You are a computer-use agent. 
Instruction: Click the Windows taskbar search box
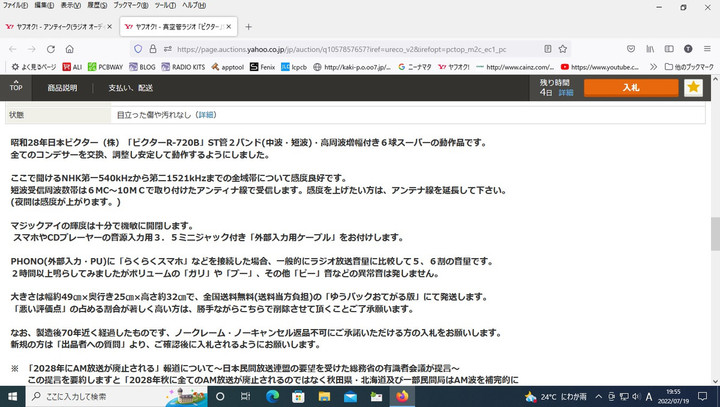[90, 396]
